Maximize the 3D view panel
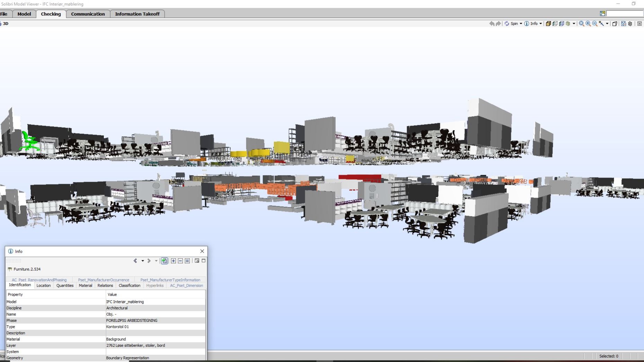The width and height of the screenshot is (644, 362). tap(639, 24)
